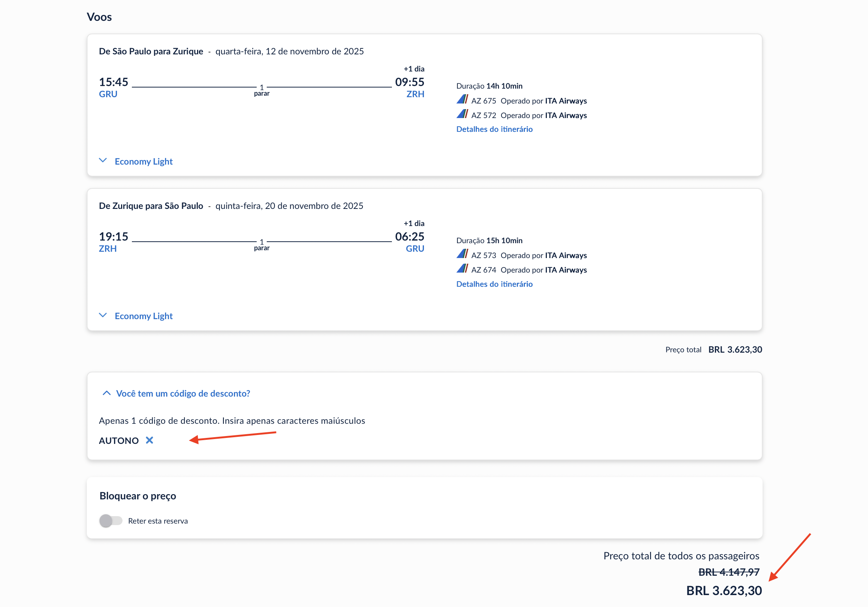Click GRU arrival airport on the return flight
Screen dimensions: 868x607
(x=415, y=249)
